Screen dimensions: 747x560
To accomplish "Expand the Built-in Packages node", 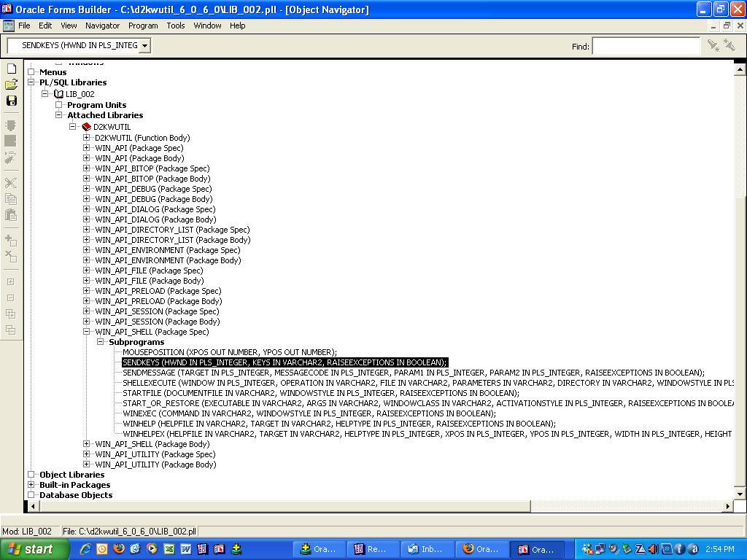I will (x=31, y=485).
